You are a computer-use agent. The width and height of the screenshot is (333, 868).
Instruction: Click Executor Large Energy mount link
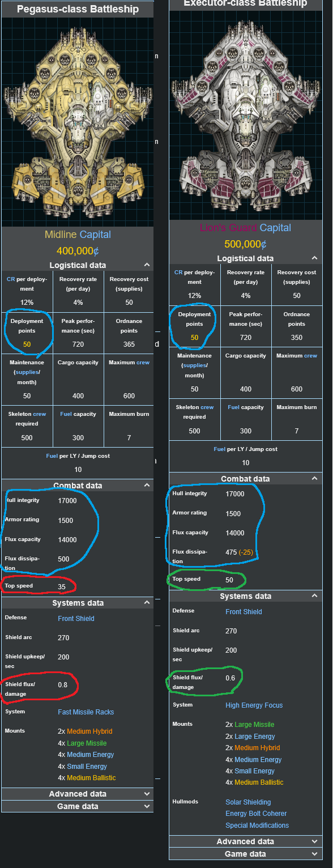tap(255, 737)
